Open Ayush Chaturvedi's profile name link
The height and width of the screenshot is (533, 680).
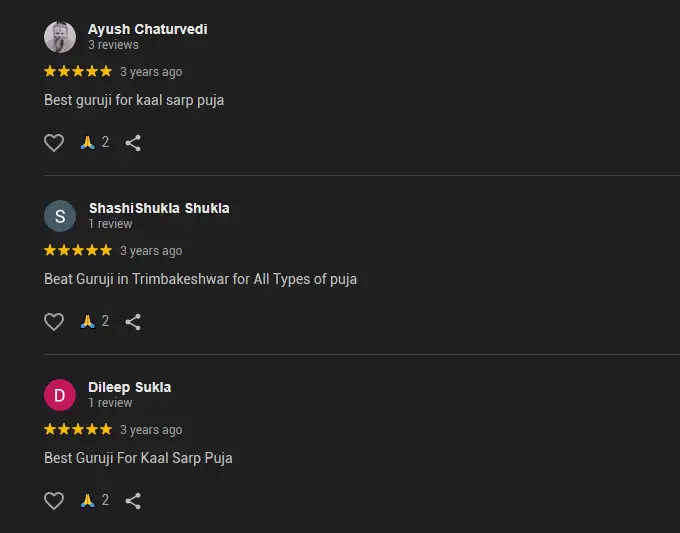tap(147, 29)
